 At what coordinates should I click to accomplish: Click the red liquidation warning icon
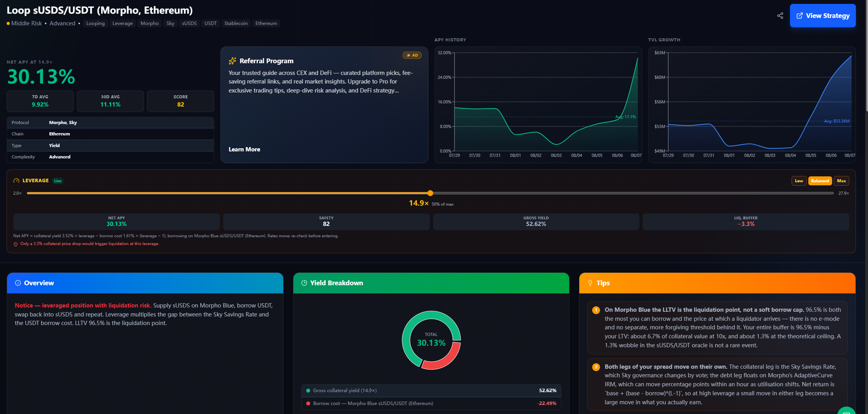click(x=16, y=244)
